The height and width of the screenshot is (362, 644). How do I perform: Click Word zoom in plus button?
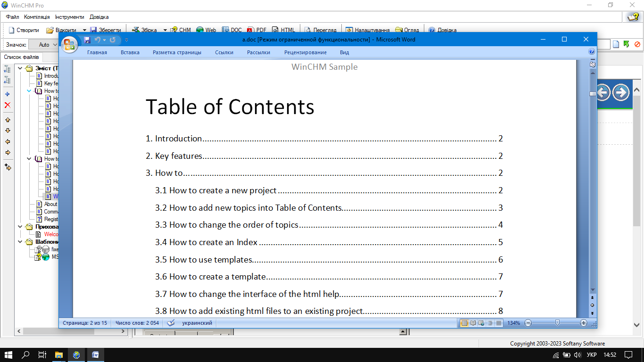[584, 323]
